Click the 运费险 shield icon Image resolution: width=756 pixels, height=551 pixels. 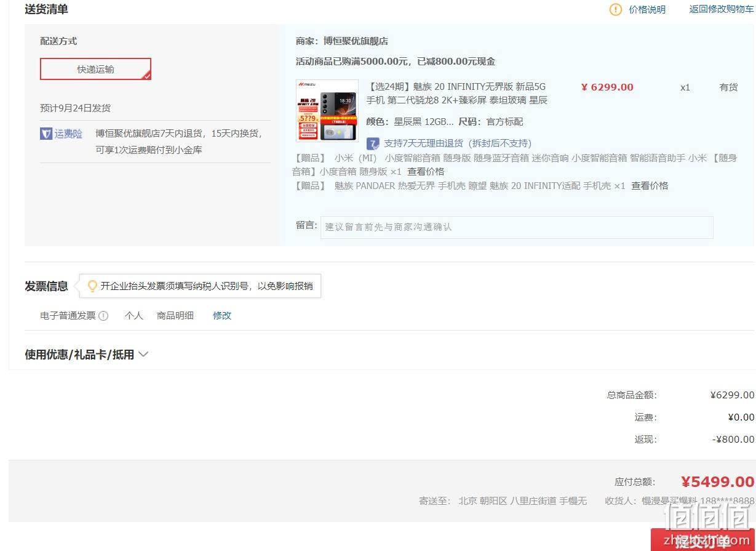(46, 134)
